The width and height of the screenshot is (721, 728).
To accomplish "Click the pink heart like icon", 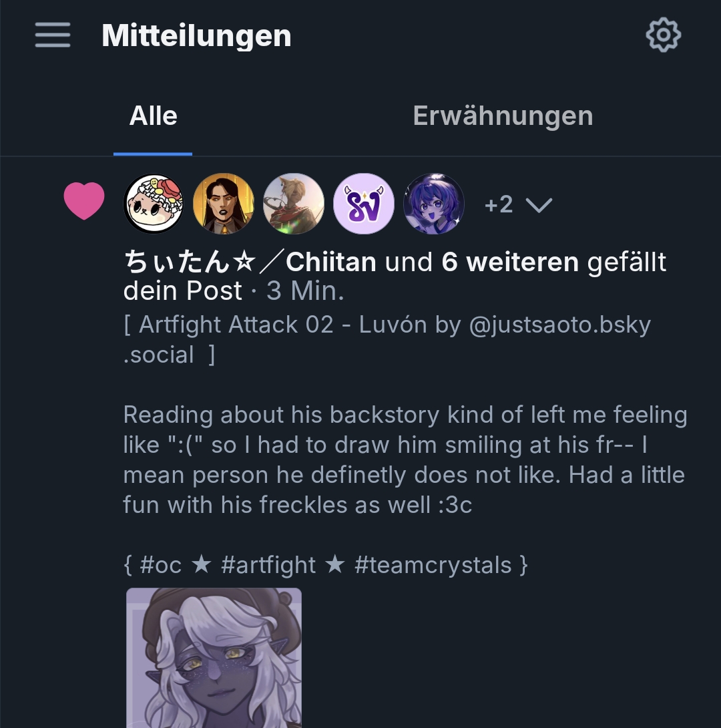I will [84, 201].
